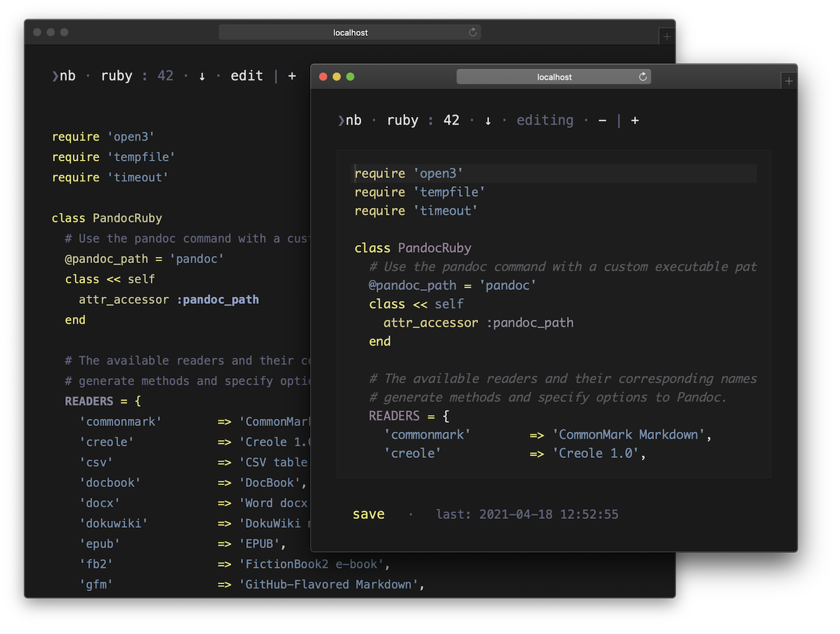Click 'epub' key in back window
The image size is (840, 634).
[100, 544]
